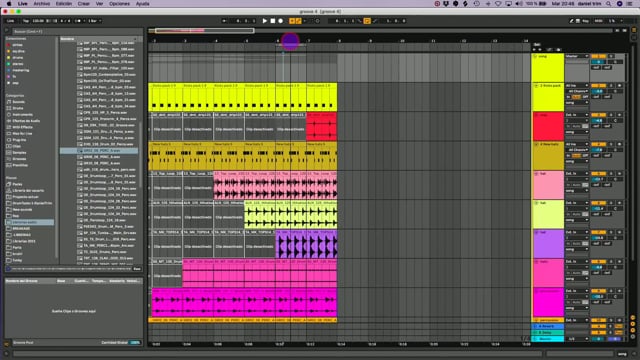Open Packs under Places

click(17, 184)
